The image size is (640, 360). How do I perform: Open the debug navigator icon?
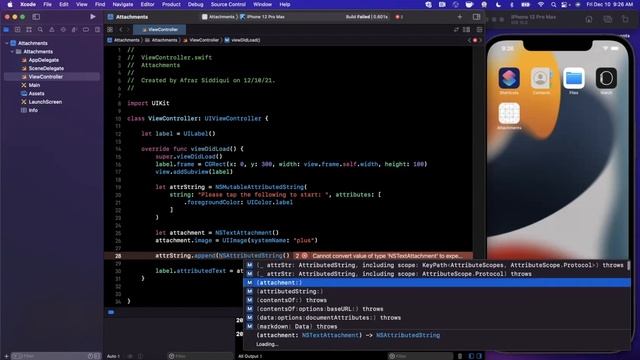[x=74, y=30]
